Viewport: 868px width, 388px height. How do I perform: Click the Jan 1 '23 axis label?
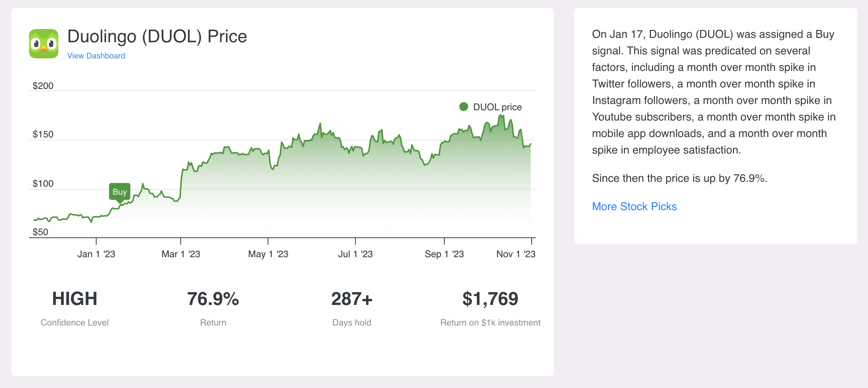coord(96,254)
